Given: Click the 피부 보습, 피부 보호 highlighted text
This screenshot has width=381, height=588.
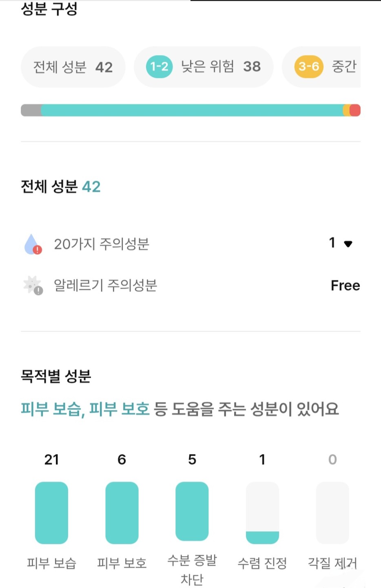Looking at the screenshot, I should pyautogui.click(x=85, y=409).
